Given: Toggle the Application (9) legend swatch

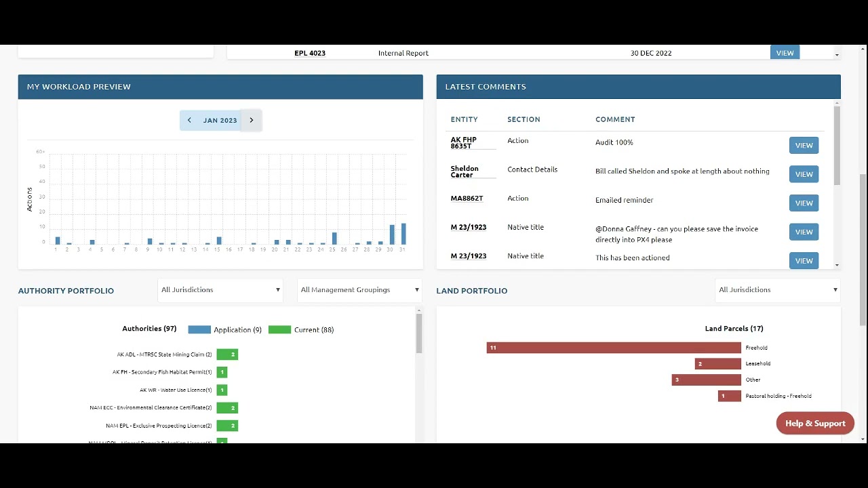Looking at the screenshot, I should (199, 330).
